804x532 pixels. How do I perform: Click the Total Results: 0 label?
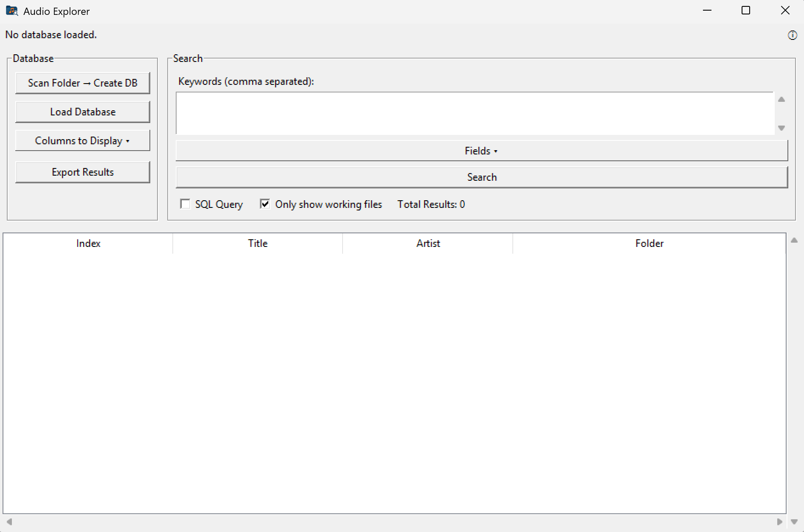click(x=431, y=204)
